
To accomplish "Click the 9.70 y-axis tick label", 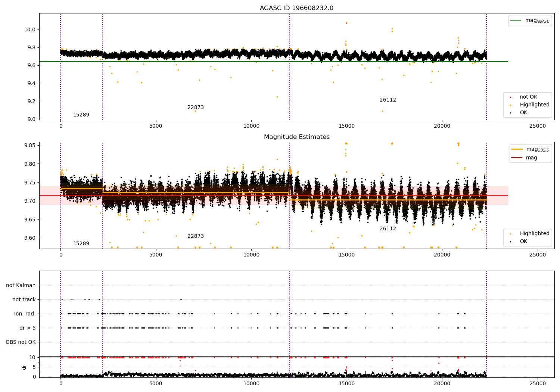I will click(29, 201).
